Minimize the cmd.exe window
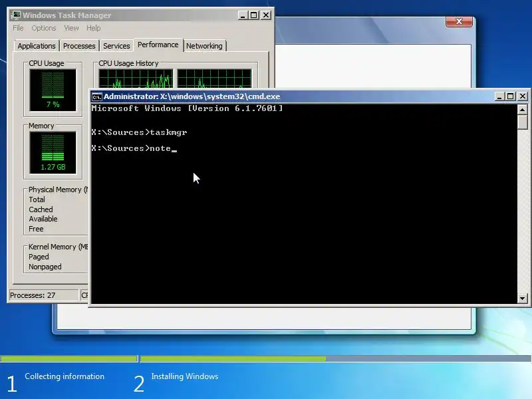This screenshot has height=399, width=532. pos(499,96)
